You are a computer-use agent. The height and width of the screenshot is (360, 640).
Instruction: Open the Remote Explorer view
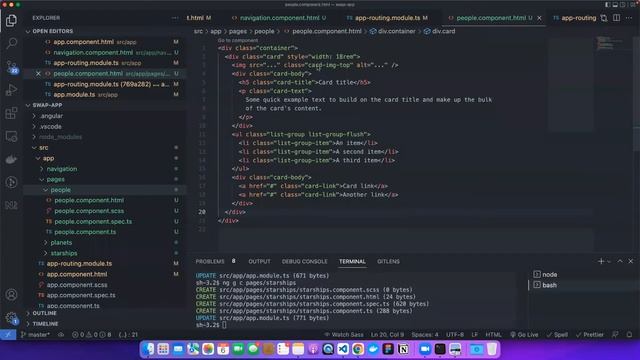click(x=11, y=136)
